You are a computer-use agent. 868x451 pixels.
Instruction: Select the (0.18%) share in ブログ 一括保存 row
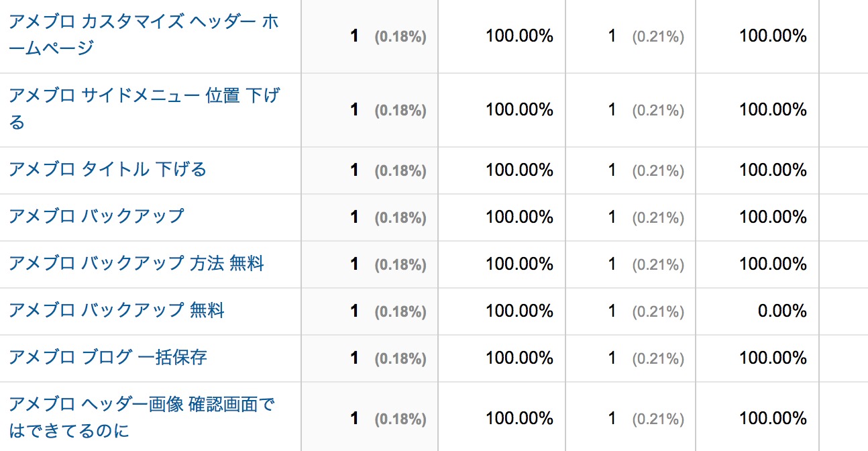[x=400, y=358]
